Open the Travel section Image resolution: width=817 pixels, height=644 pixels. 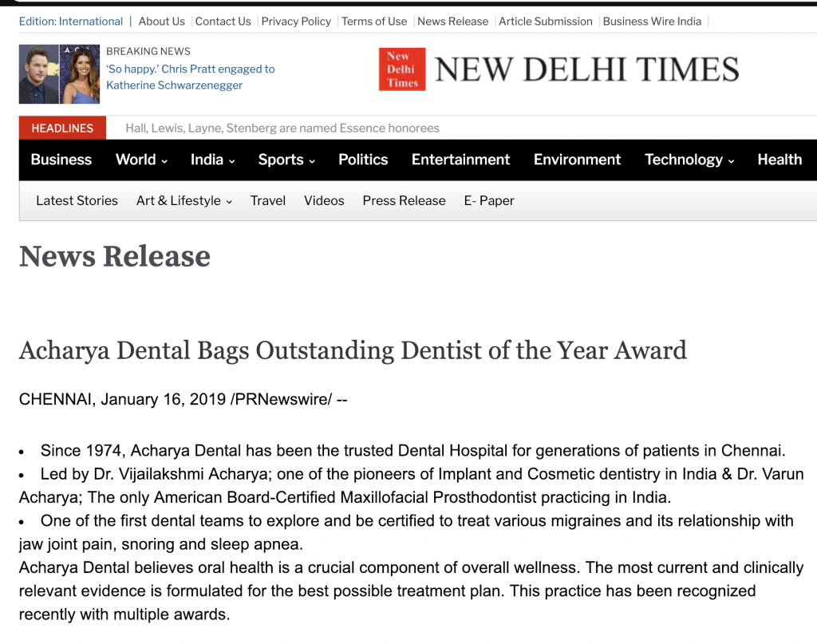point(268,200)
